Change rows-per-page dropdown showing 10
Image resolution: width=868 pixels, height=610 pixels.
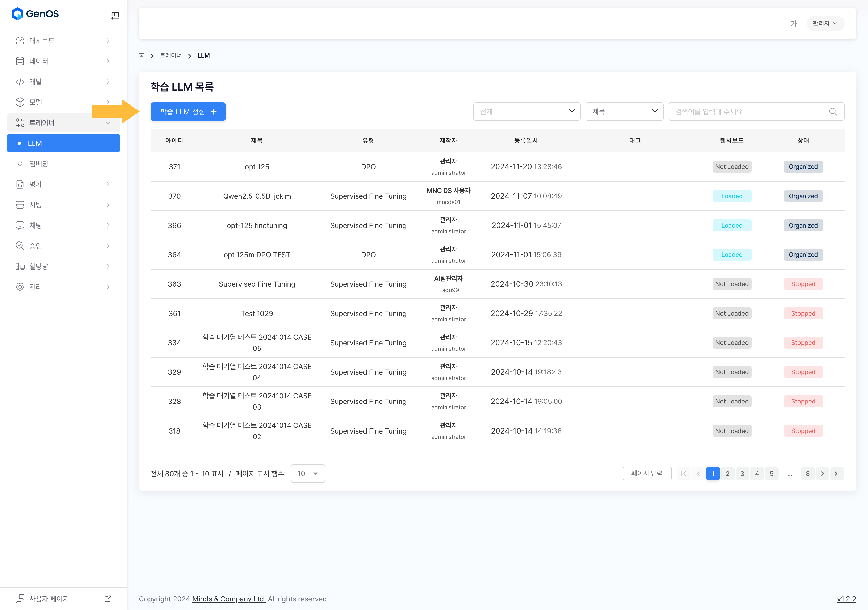pyautogui.click(x=307, y=473)
